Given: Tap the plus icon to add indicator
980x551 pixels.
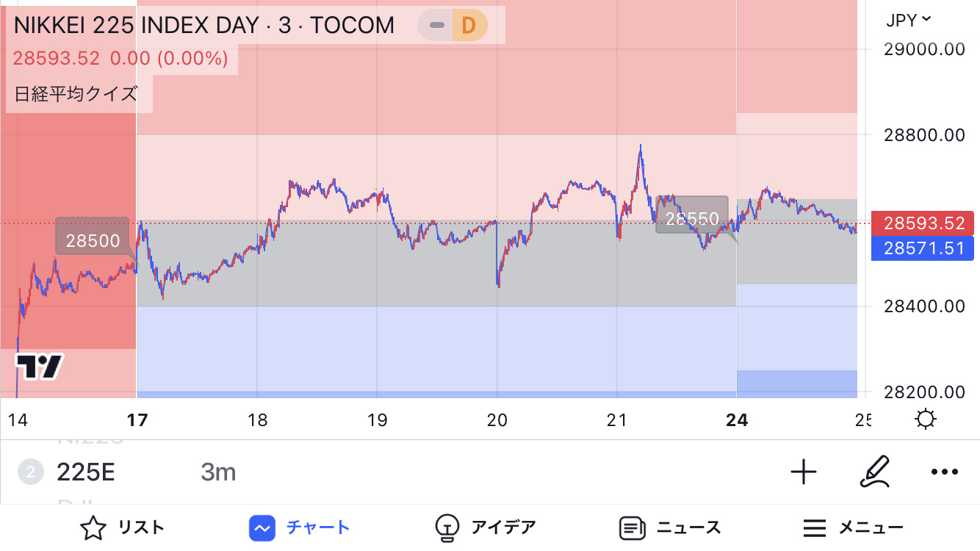Looking at the screenshot, I should (804, 472).
